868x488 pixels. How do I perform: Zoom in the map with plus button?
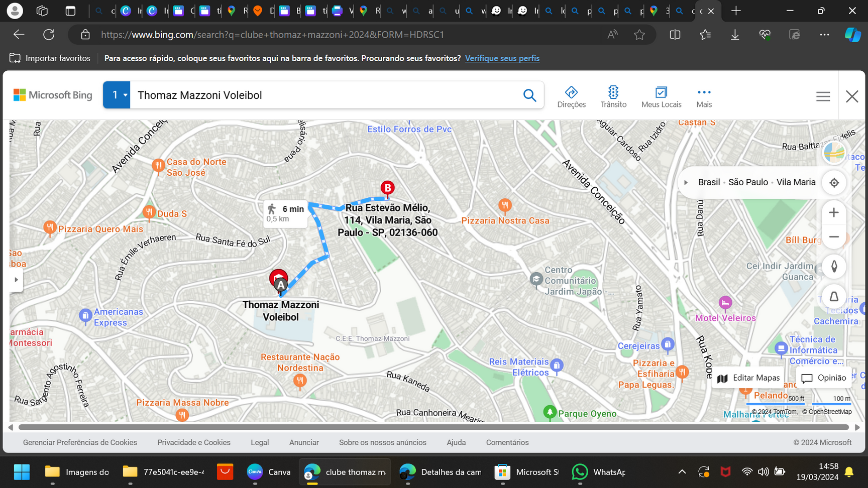pyautogui.click(x=834, y=212)
